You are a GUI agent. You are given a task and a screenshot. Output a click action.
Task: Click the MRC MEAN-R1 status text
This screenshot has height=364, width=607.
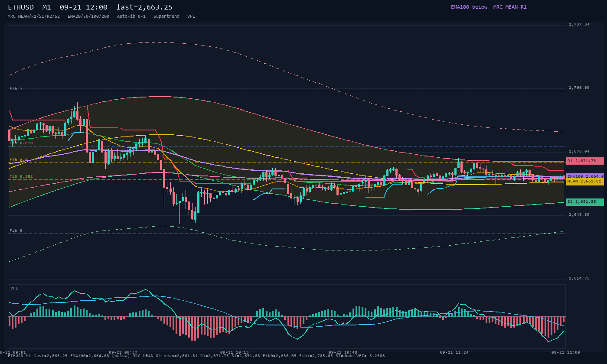[x=510, y=7]
